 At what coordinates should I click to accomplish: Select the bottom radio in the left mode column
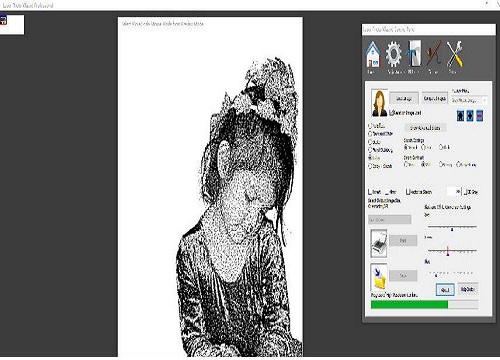click(370, 166)
